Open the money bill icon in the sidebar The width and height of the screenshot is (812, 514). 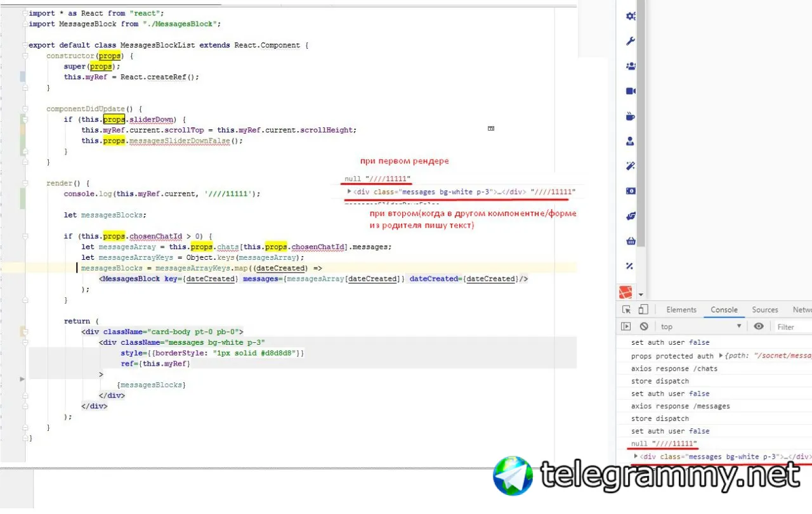coord(631,191)
